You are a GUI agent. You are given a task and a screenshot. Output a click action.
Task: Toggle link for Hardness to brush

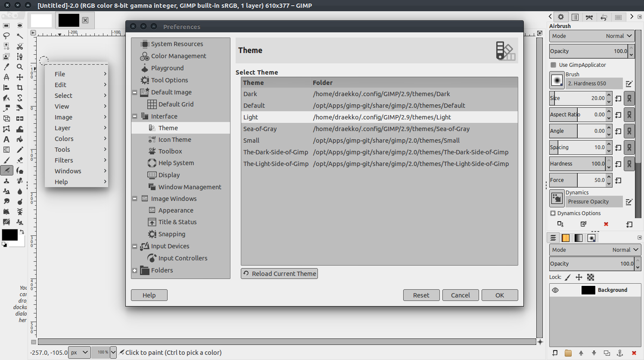(629, 164)
